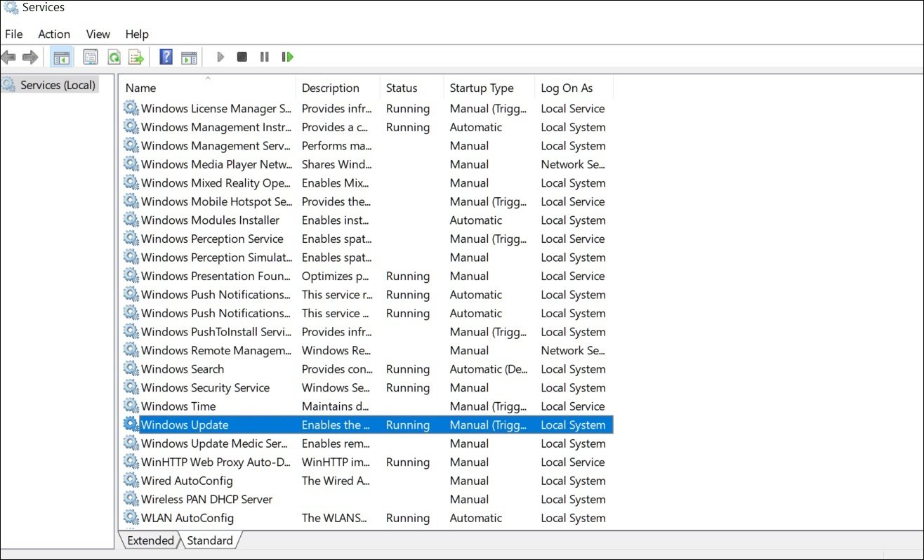924x560 pixels.
Task: Select Windows Mixed Reality OpenXR service
Action: [216, 183]
